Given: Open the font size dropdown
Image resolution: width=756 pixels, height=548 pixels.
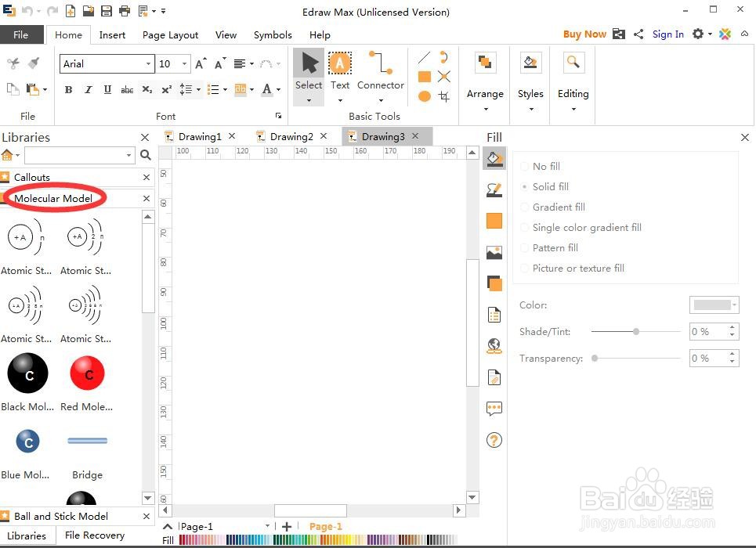Looking at the screenshot, I should [184, 63].
